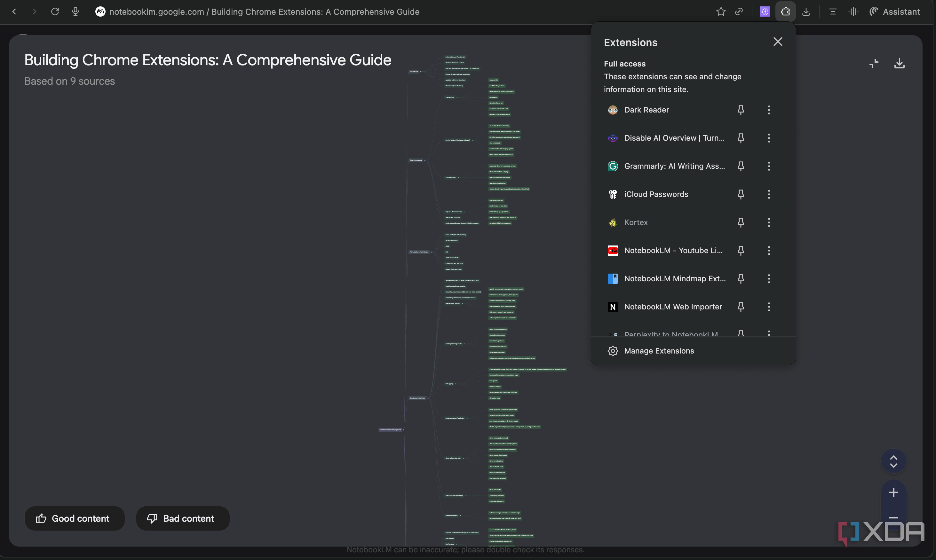
Task: Download the mind map image
Action: 900,63
